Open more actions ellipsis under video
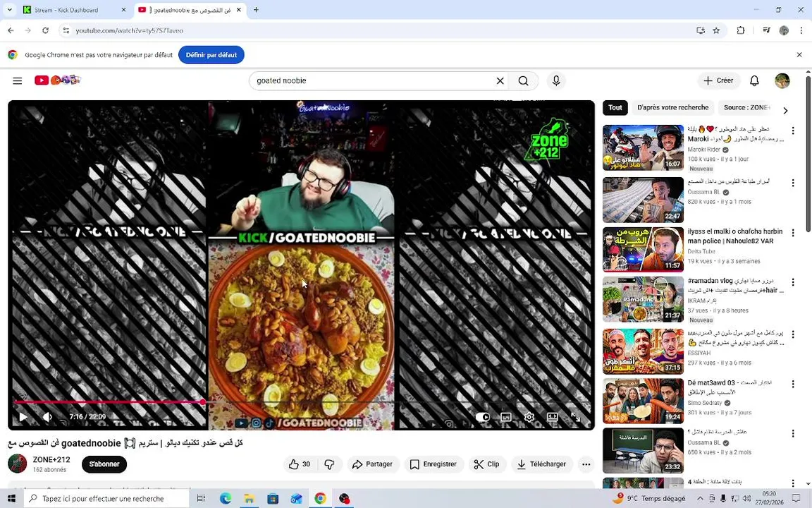The image size is (812, 508). tap(586, 464)
